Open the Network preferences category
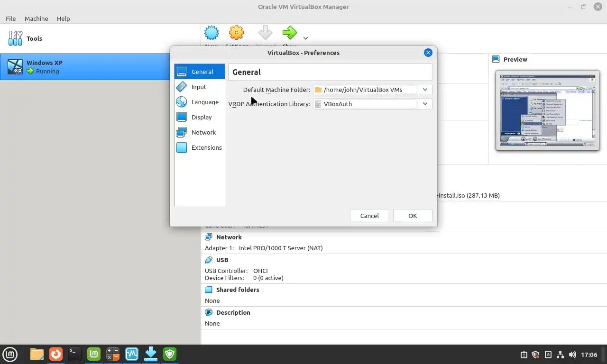The height and width of the screenshot is (364, 607). click(199, 132)
